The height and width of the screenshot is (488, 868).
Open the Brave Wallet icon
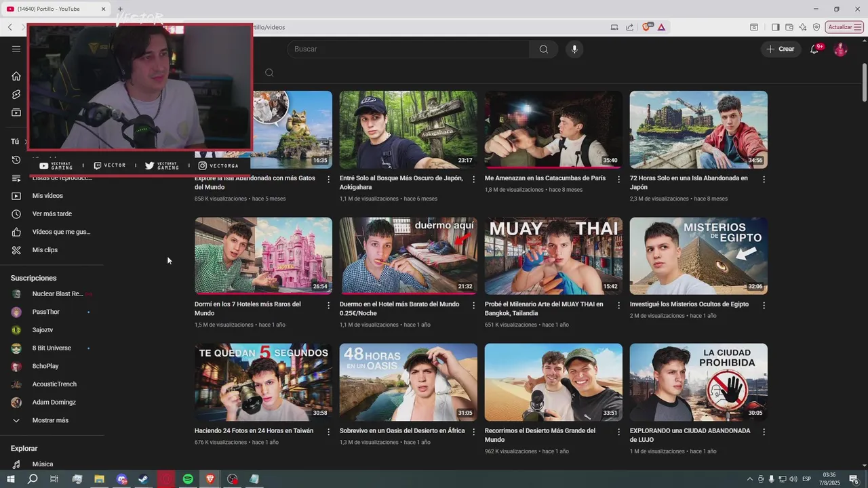789,27
